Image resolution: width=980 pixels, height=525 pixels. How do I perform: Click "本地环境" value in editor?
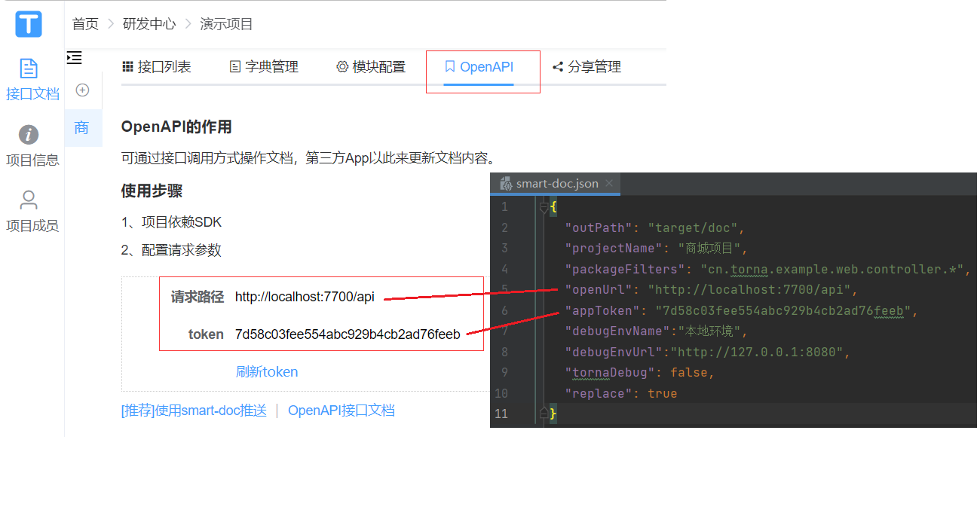tap(708, 331)
